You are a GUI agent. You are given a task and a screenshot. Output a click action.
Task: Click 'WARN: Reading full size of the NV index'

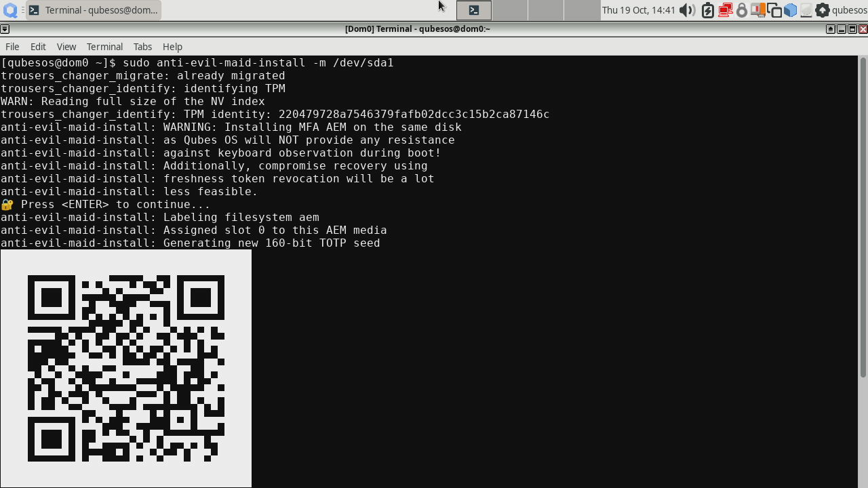click(x=133, y=101)
